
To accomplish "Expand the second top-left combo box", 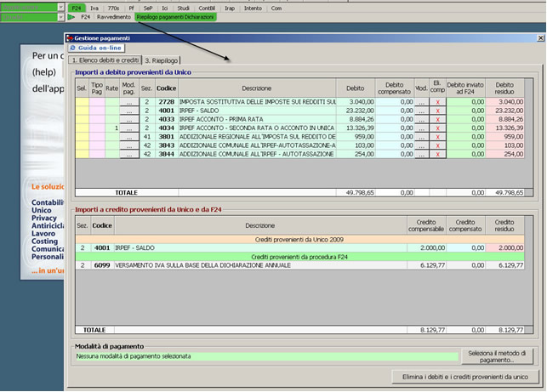I will coord(61,16).
